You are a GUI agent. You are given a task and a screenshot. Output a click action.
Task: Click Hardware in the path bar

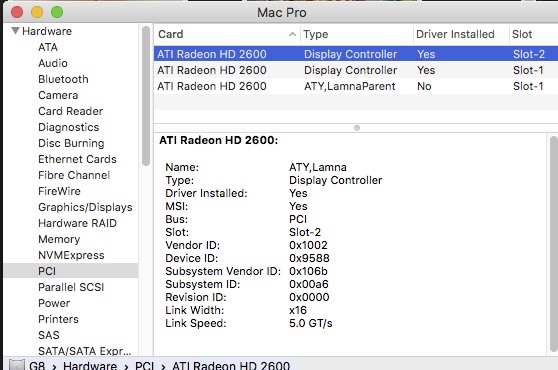(90, 365)
